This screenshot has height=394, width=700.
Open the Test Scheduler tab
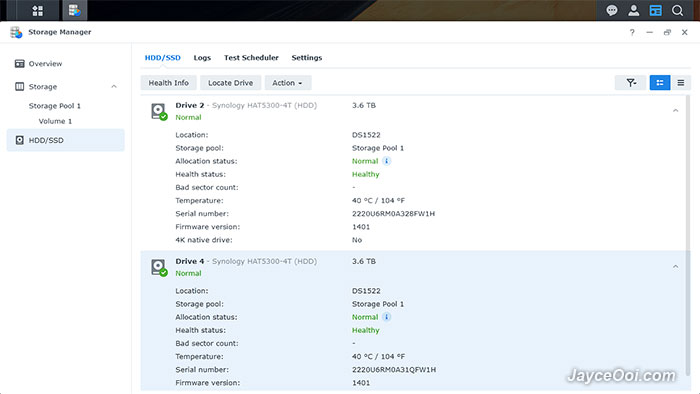(251, 58)
